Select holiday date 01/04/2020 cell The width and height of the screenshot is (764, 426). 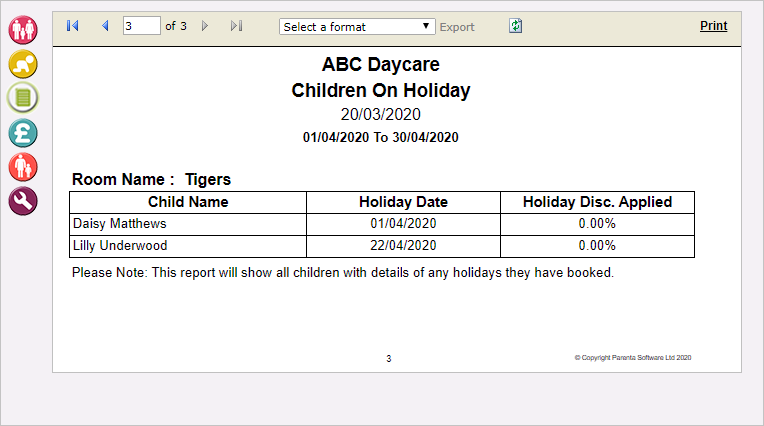click(x=403, y=224)
